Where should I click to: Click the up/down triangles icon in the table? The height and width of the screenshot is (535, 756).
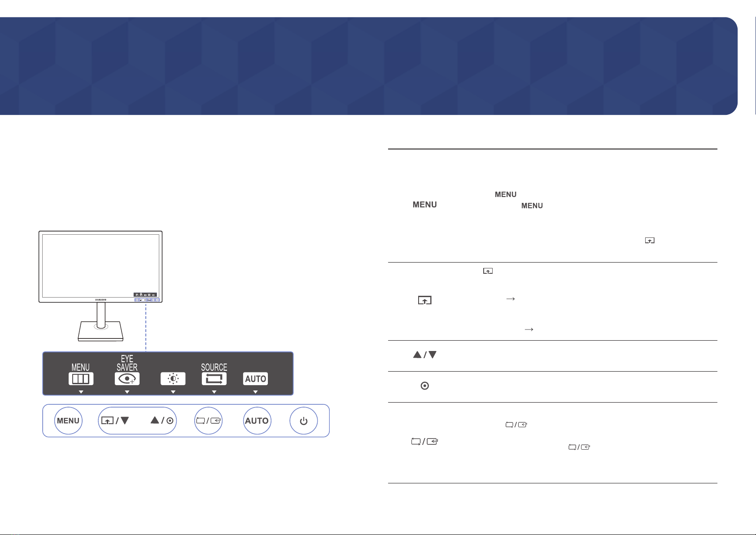424,355
